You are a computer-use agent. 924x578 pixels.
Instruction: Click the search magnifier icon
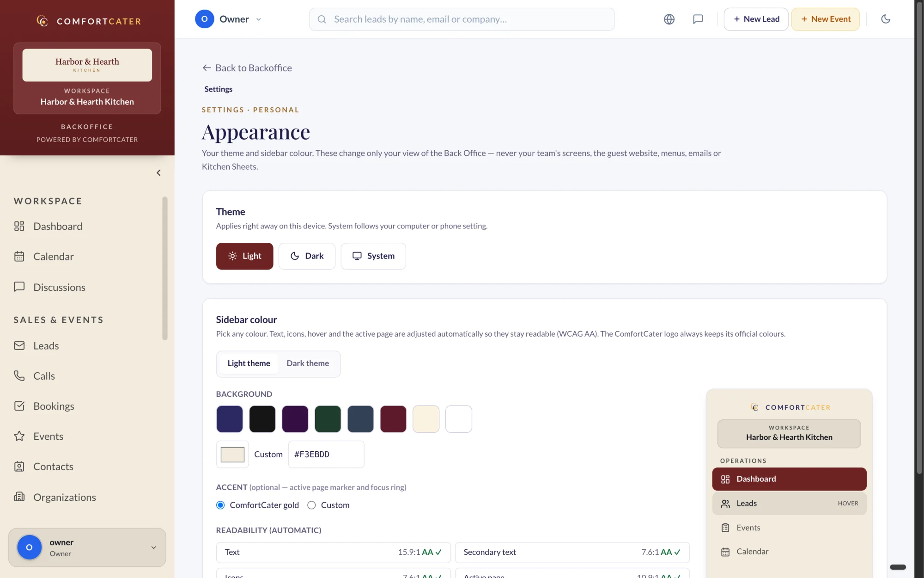(x=322, y=19)
